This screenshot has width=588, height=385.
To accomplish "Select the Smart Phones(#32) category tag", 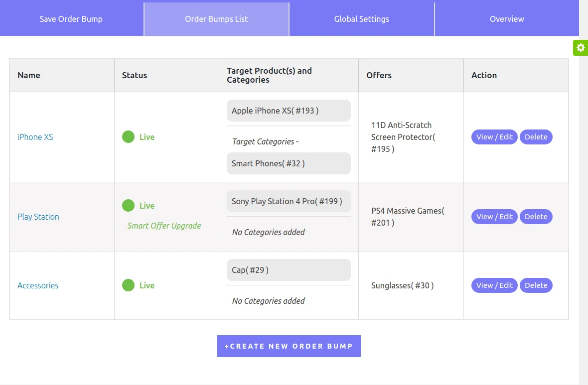I will (288, 163).
